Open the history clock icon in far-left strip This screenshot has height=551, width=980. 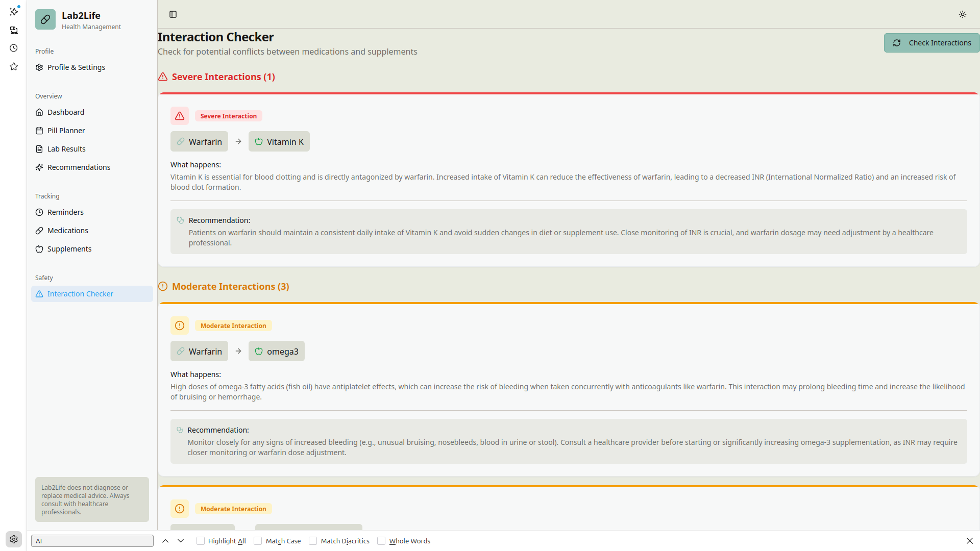coord(14,48)
